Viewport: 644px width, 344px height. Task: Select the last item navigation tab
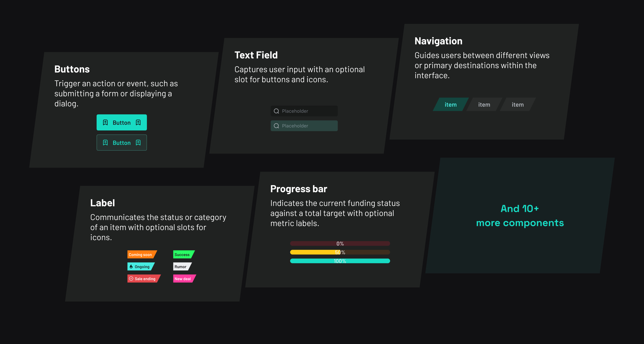[517, 104]
